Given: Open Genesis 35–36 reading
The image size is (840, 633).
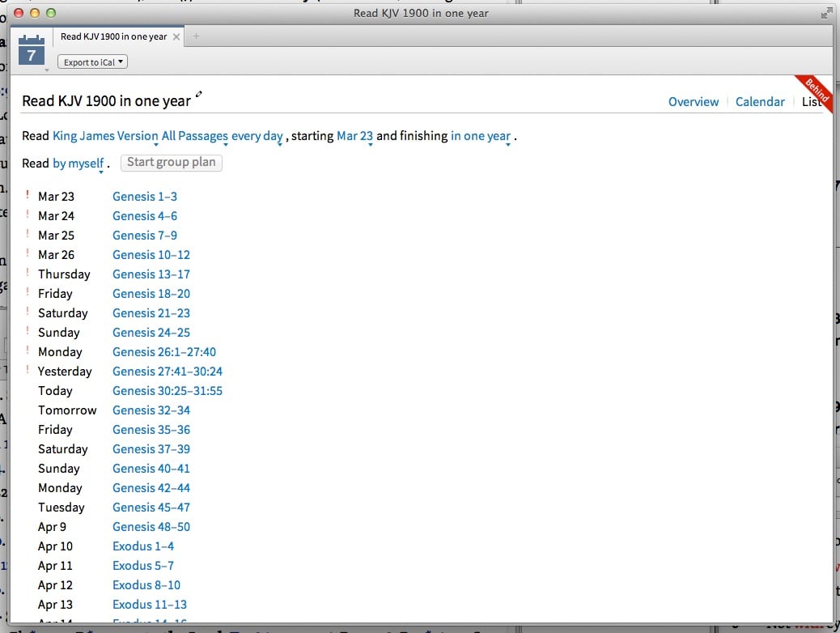Looking at the screenshot, I should pyautogui.click(x=151, y=430).
